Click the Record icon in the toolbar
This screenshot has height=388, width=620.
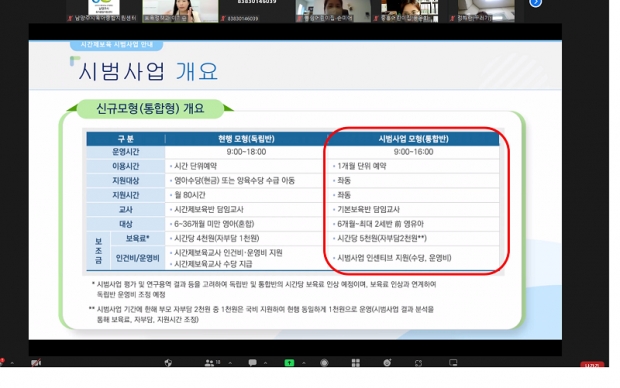(324, 363)
